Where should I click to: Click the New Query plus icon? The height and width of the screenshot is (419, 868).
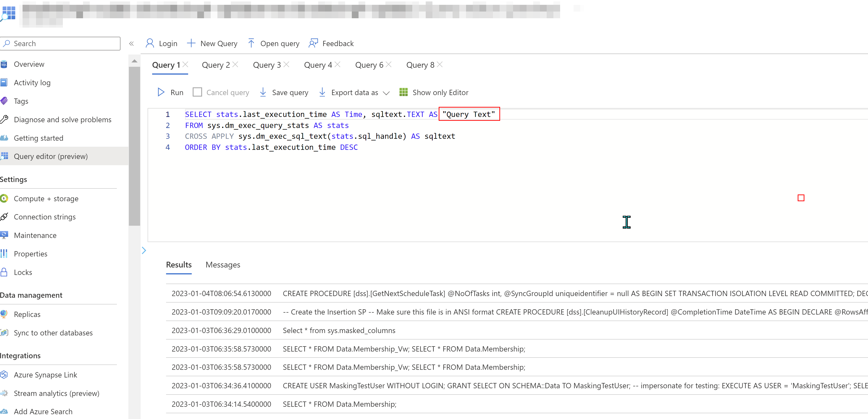(191, 43)
